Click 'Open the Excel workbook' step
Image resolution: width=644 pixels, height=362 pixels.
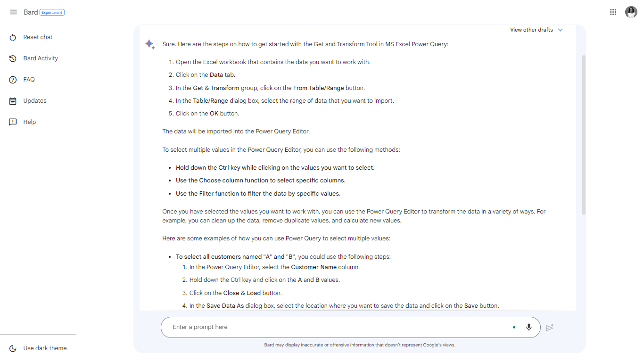coord(273,62)
